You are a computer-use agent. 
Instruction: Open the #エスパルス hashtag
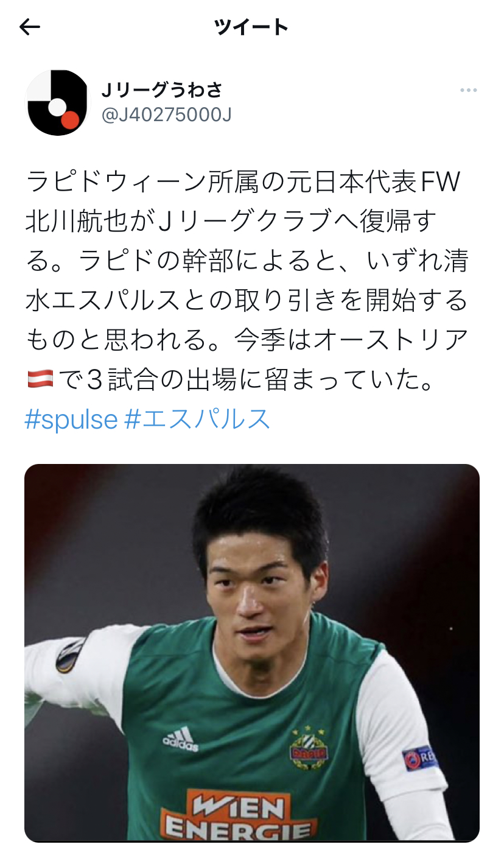(x=197, y=419)
